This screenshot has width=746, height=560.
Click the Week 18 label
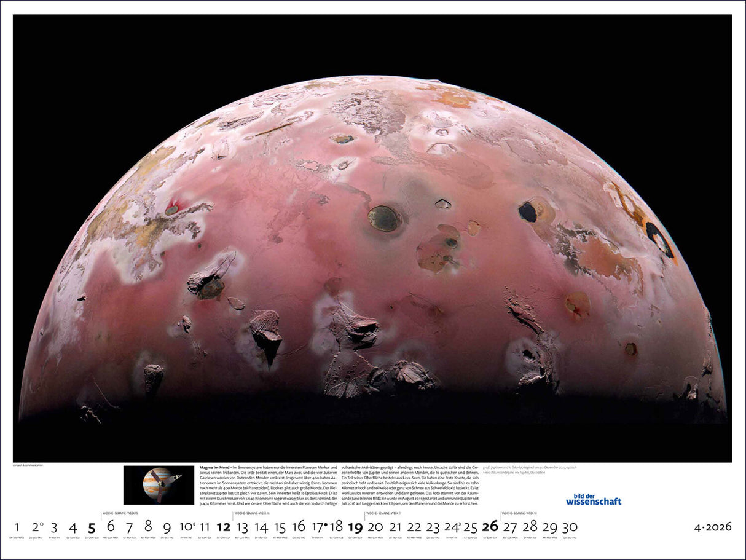519,512
